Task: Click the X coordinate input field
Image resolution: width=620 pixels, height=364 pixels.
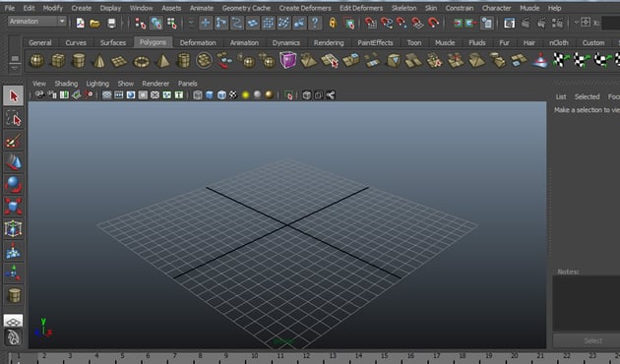Action: 610,23
